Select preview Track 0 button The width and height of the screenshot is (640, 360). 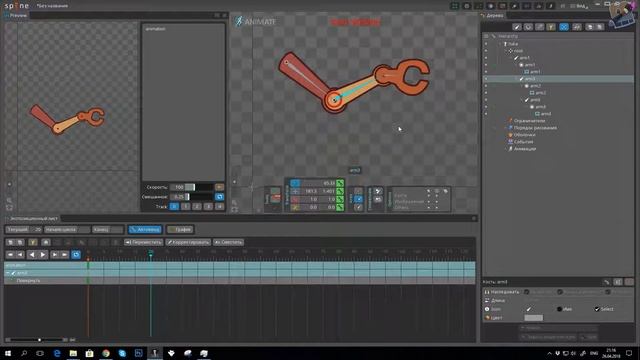pos(174,207)
